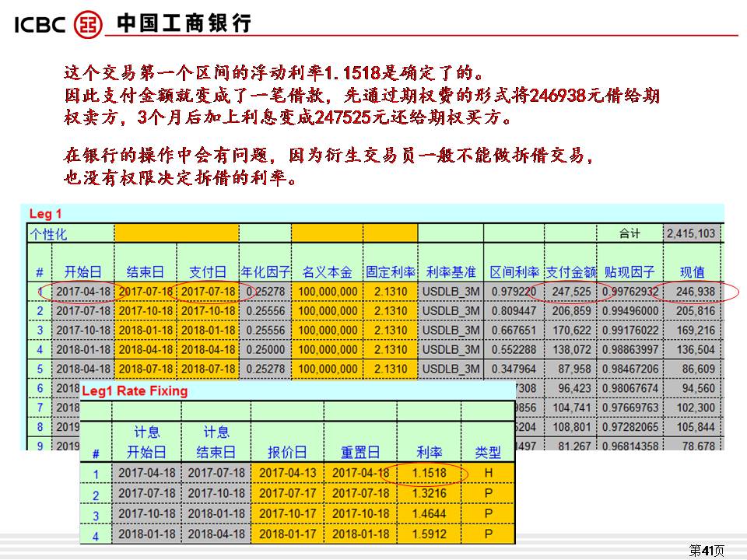Select discount factor 0.99496000 cell
Screen dimensions: 747x560
pos(630,311)
